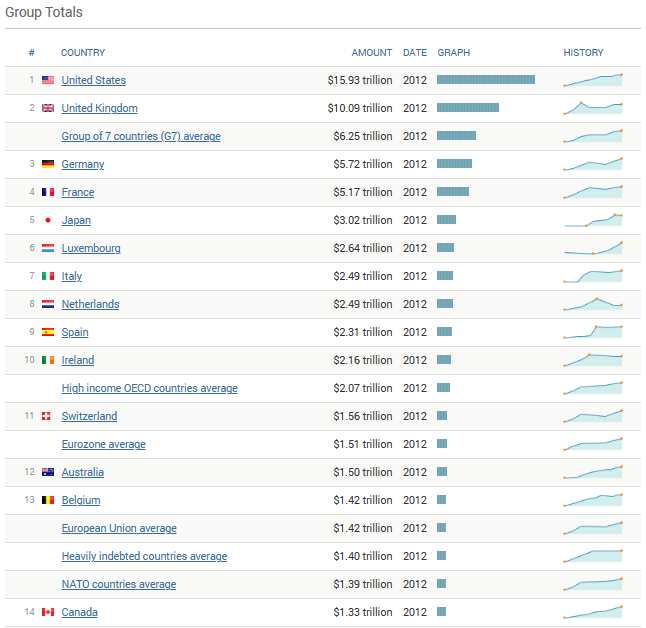Click the $10.09 trillion amount
Image resolution: width=646 pixels, height=628 pixels.
pos(360,108)
